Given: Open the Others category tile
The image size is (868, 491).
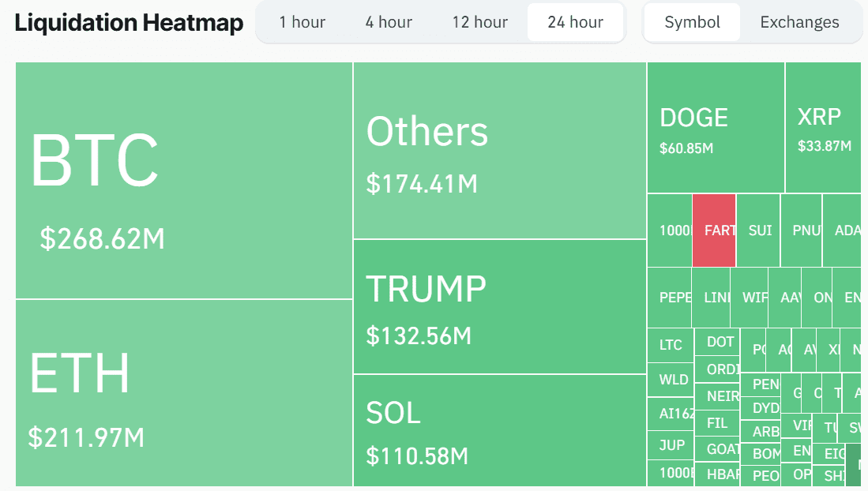Looking at the screenshot, I should pos(498,150).
